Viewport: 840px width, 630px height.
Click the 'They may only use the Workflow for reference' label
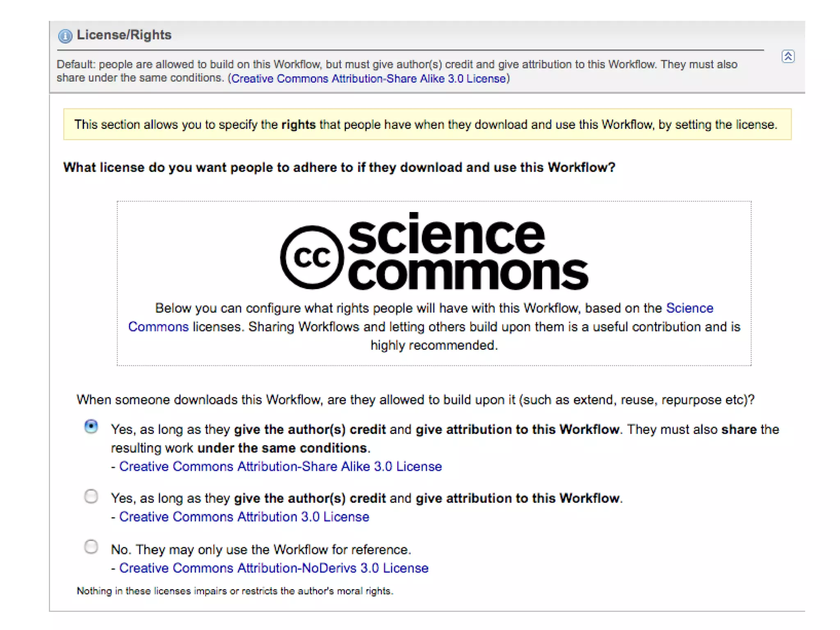coord(261,550)
